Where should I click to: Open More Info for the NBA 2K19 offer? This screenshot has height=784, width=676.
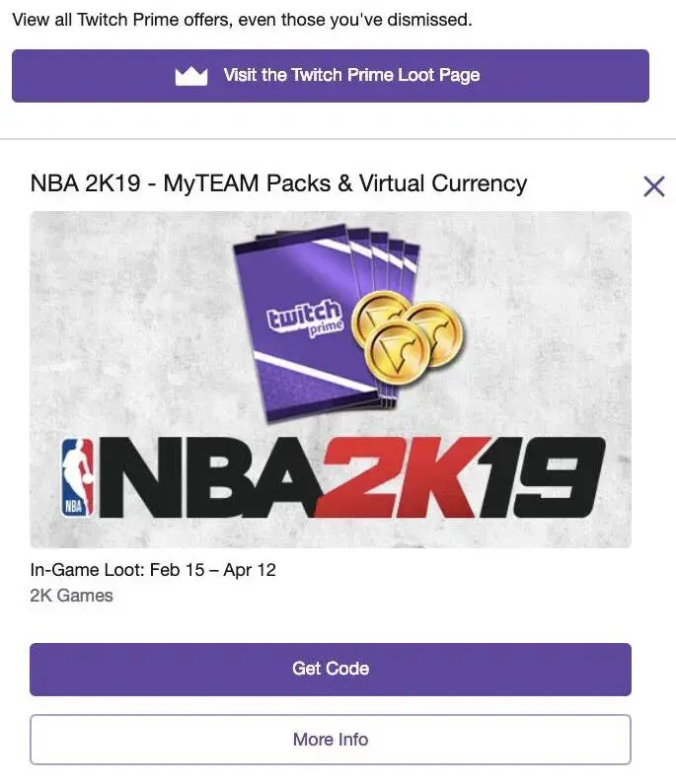(330, 740)
